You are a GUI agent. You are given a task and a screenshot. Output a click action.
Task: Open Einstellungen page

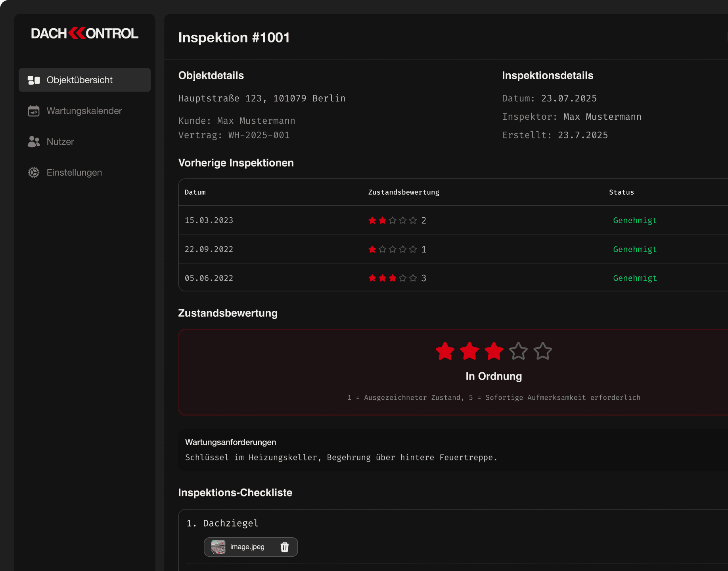coord(84,172)
